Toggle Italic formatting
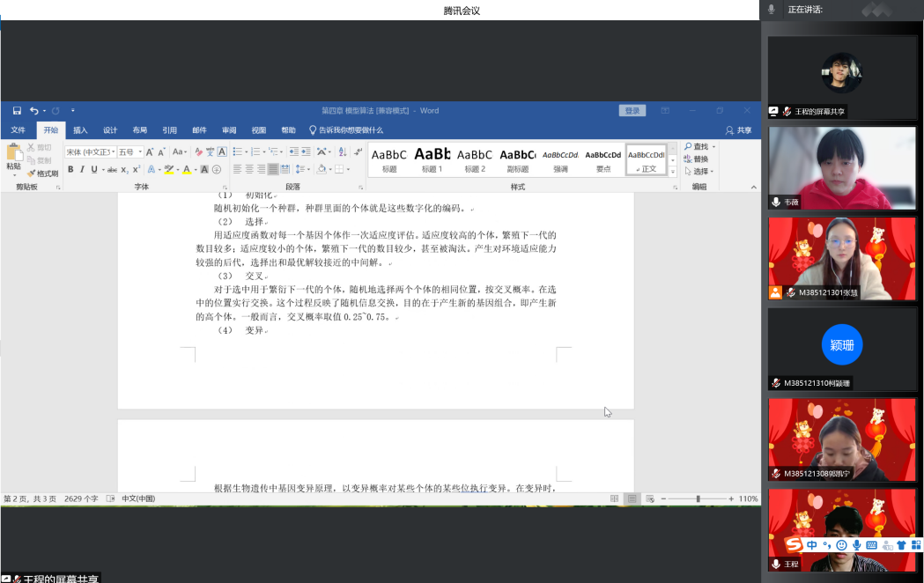 pos(82,169)
